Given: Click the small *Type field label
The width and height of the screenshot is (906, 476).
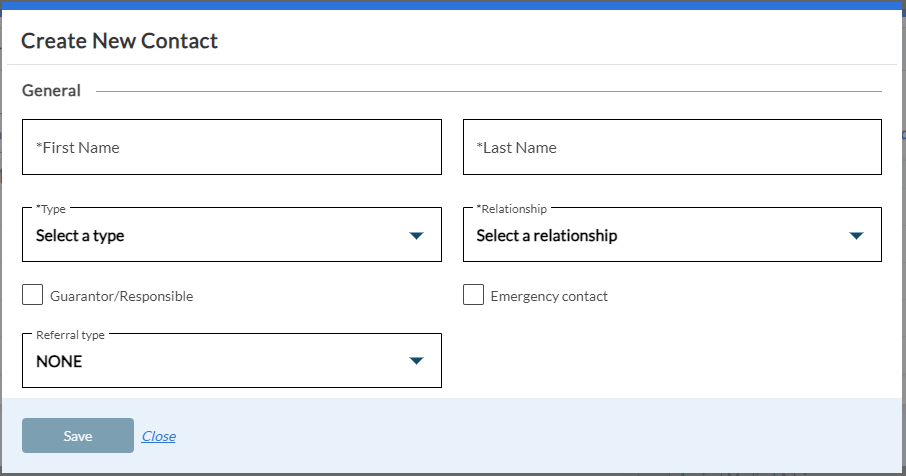Looking at the screenshot, I should pos(51,209).
